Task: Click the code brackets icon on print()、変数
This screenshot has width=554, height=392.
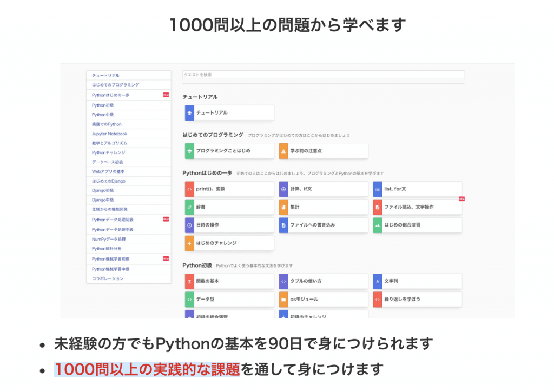Action: (189, 189)
